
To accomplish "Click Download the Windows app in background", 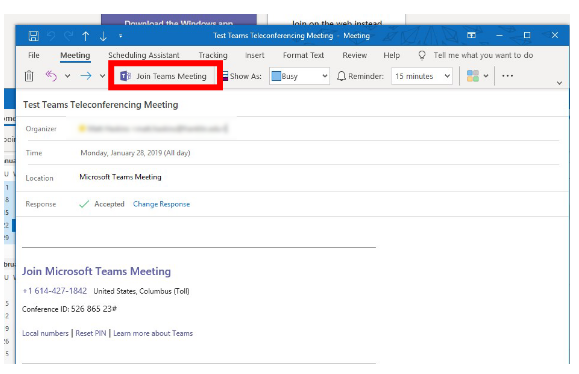I will coord(179,23).
